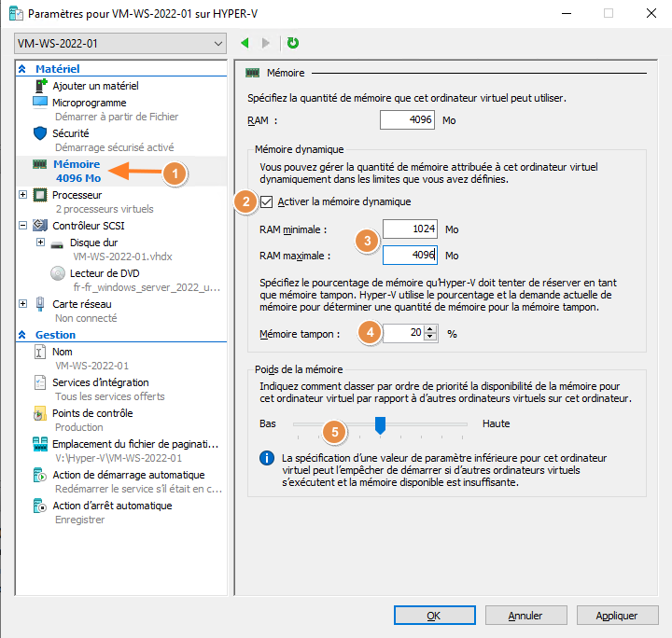Click '2 processeurs virtuels' text
The height and width of the screenshot is (638, 672).
pyautogui.click(x=105, y=209)
